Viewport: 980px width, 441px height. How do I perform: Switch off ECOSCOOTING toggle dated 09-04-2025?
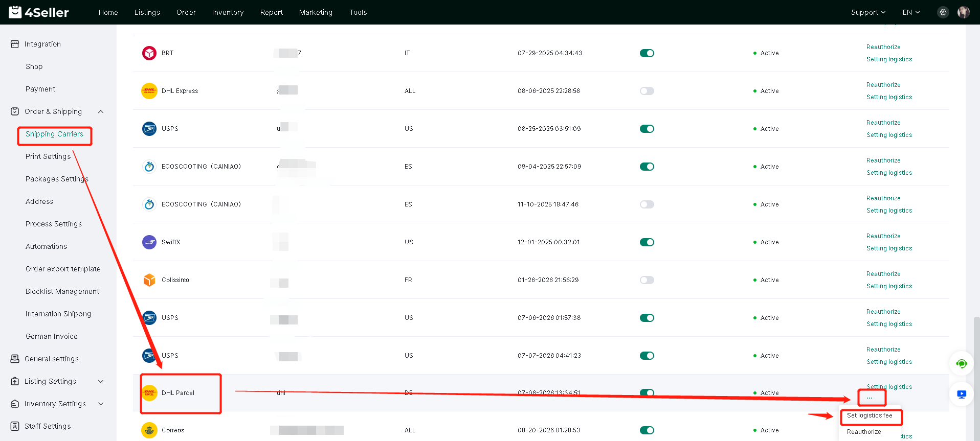(x=647, y=167)
